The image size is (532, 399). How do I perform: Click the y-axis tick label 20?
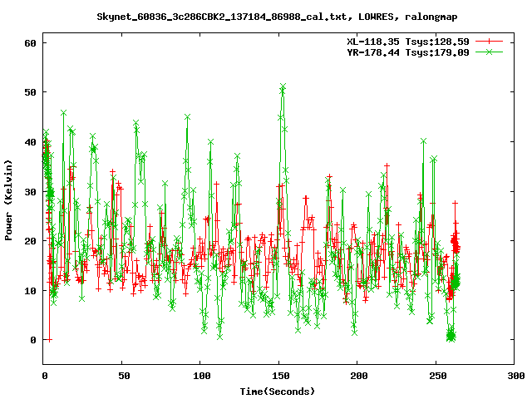point(31,241)
